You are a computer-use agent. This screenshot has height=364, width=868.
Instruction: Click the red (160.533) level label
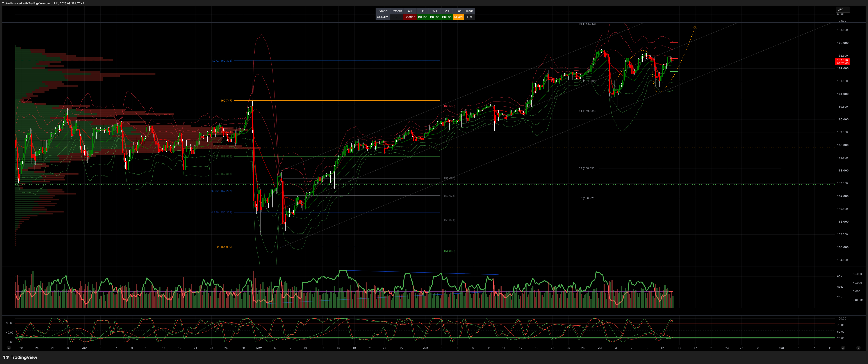coord(449,106)
